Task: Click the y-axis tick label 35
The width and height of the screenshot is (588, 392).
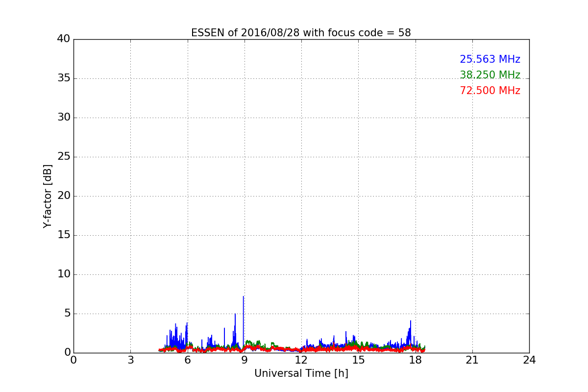Action: 64,78
